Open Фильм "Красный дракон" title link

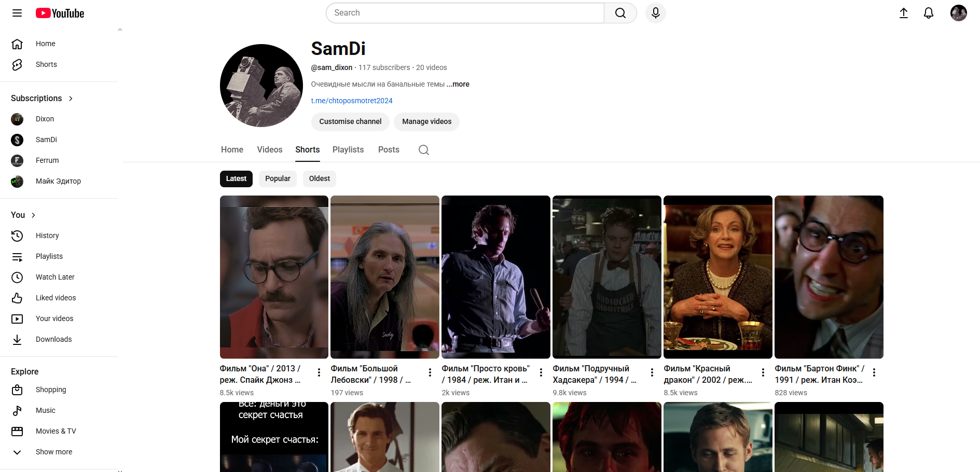click(708, 374)
